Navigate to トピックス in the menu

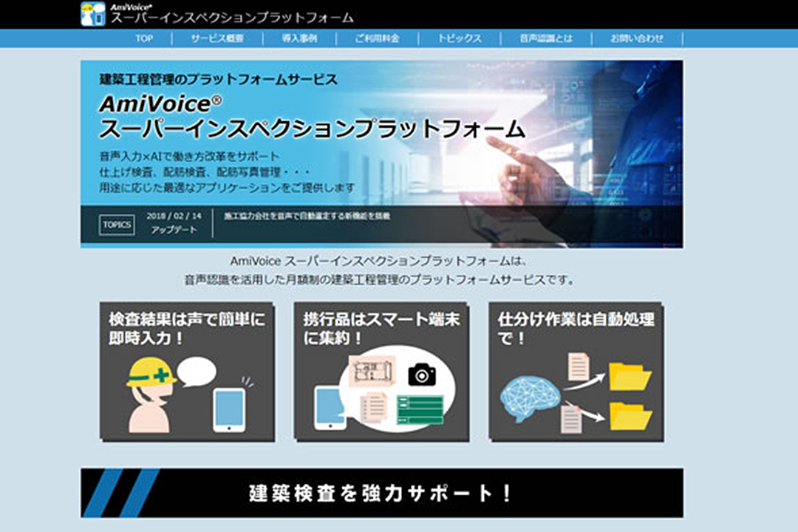point(460,38)
